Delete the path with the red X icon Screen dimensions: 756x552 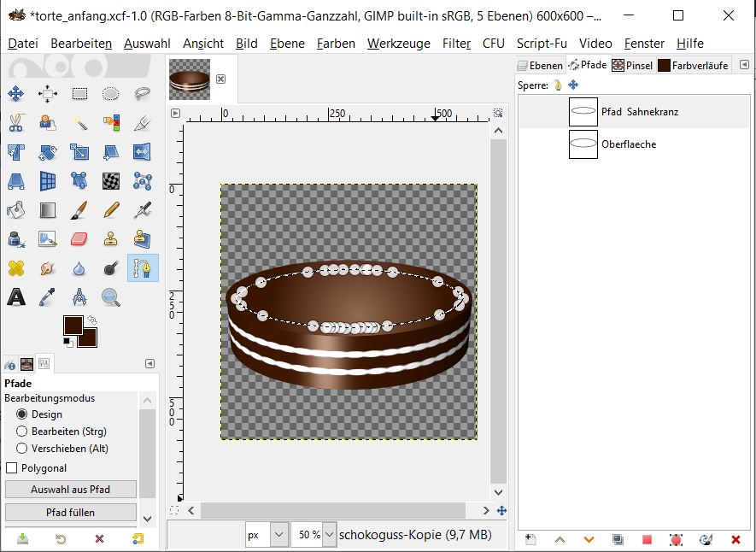[x=735, y=539]
